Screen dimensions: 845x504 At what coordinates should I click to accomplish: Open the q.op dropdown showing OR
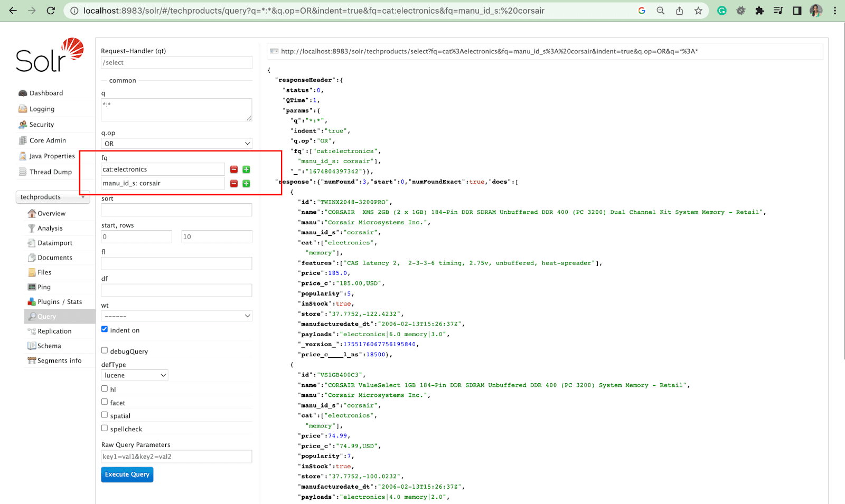pos(176,144)
